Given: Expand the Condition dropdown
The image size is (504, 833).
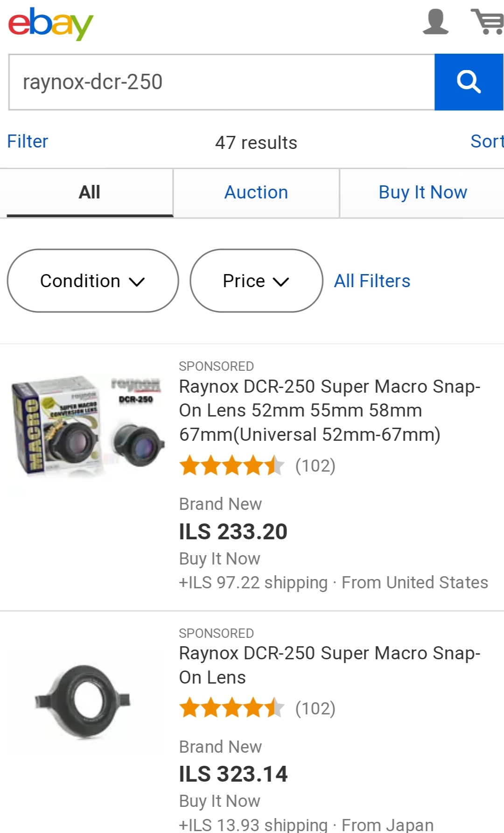Looking at the screenshot, I should (92, 281).
